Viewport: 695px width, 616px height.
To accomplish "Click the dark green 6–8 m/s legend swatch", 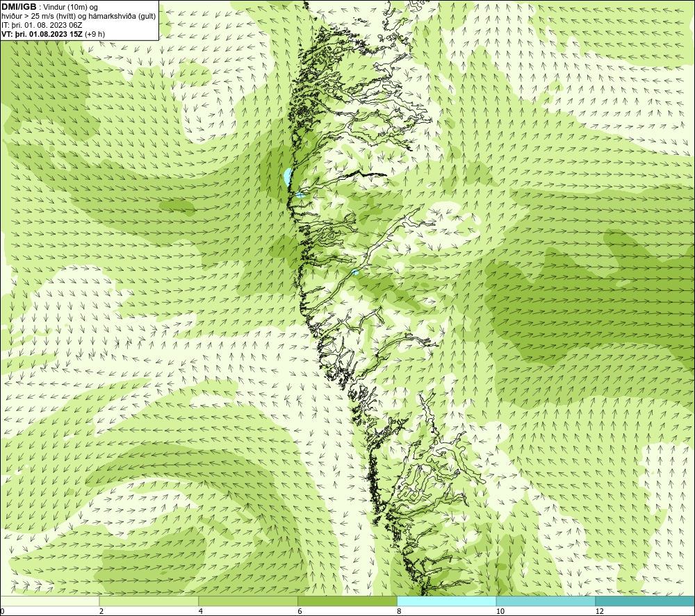I will tap(347, 601).
